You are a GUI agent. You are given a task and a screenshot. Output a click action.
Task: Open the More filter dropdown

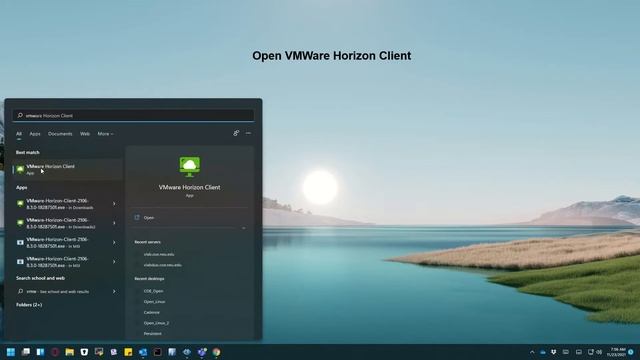coord(105,134)
